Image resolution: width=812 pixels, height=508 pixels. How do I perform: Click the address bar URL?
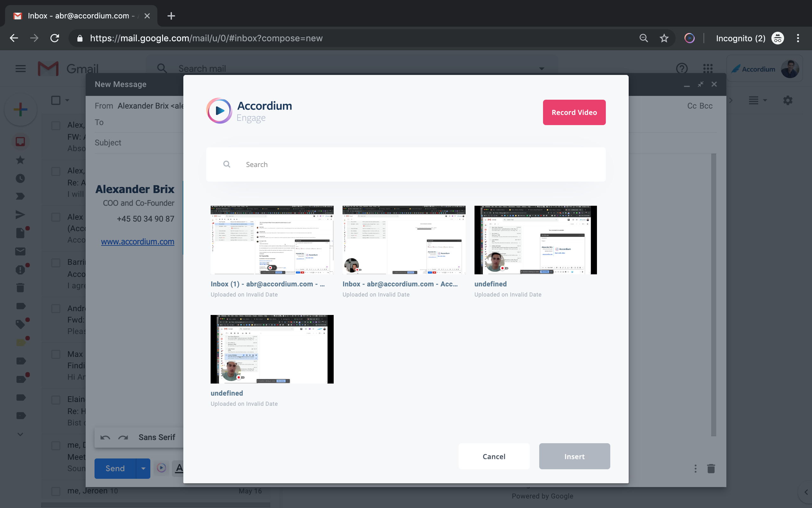206,38
